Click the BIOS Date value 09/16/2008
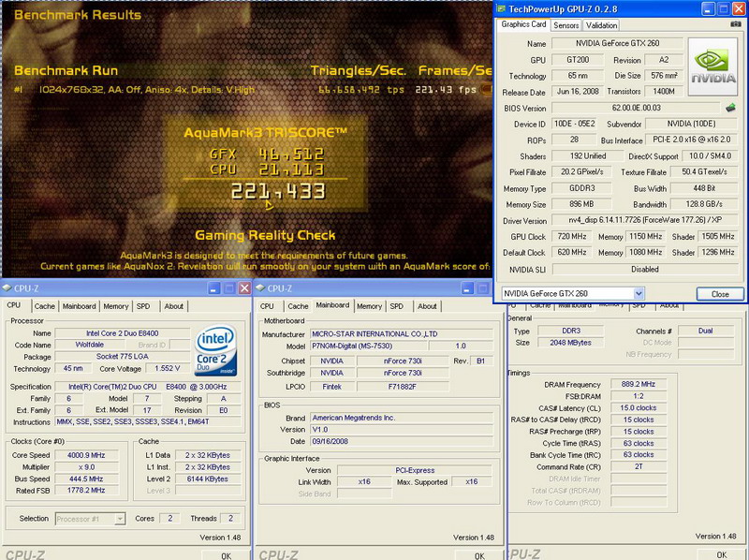 pos(402,441)
